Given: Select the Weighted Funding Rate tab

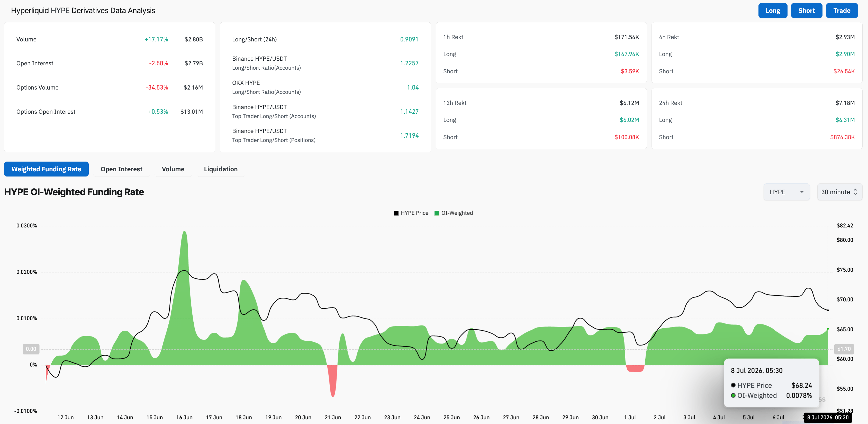Looking at the screenshot, I should pyautogui.click(x=46, y=169).
